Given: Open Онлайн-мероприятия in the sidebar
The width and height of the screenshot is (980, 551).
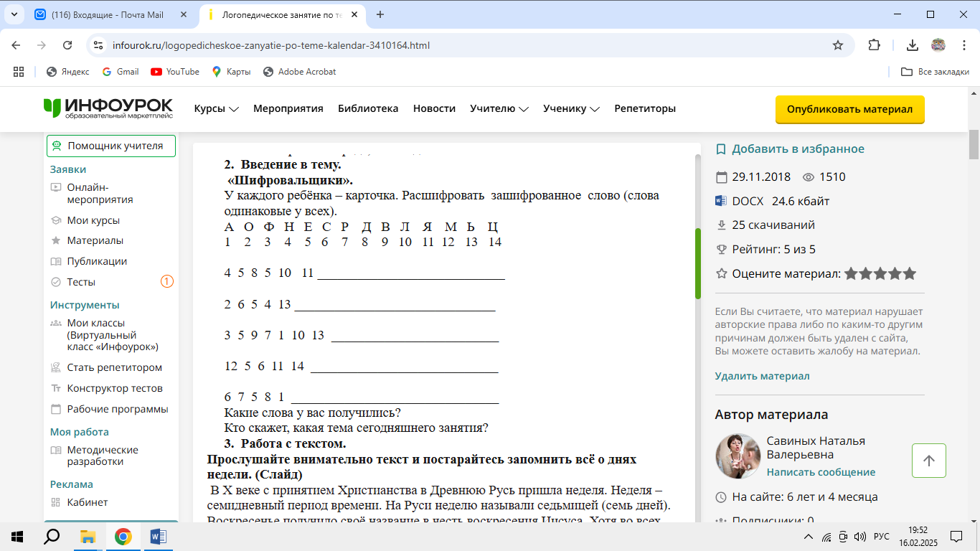Looking at the screenshot, I should point(100,194).
